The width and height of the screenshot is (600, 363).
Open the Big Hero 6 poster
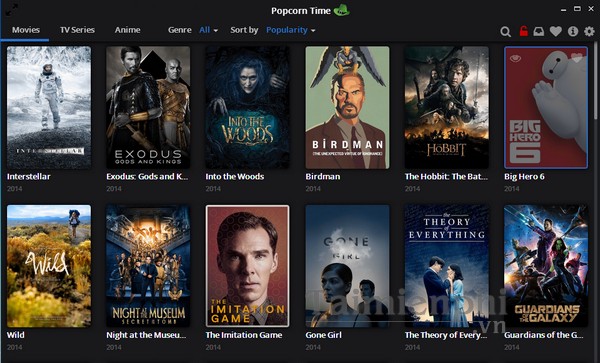point(546,107)
